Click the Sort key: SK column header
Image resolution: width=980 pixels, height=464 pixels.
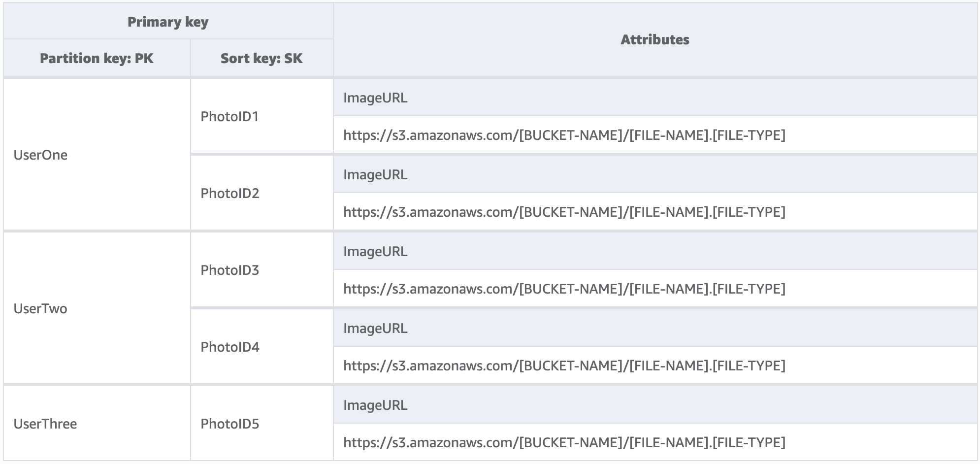[261, 59]
